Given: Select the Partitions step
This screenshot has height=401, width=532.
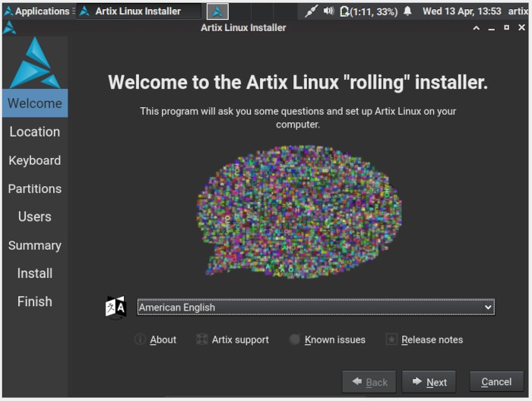Looking at the screenshot, I should click(35, 188).
